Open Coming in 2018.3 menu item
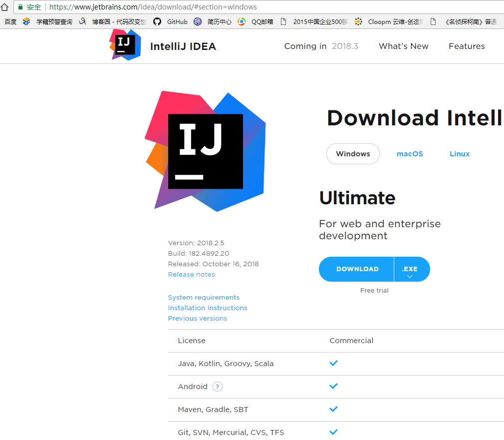504x440 pixels. pos(321,46)
